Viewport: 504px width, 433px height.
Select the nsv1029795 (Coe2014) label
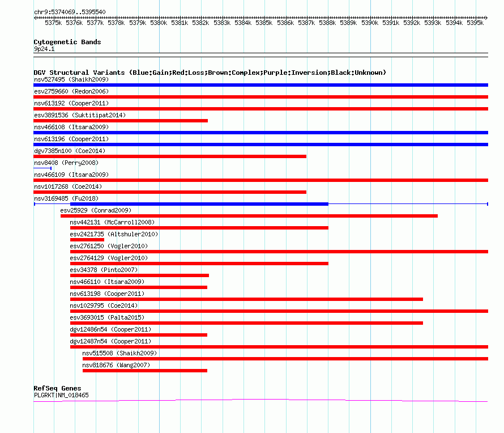[104, 305]
